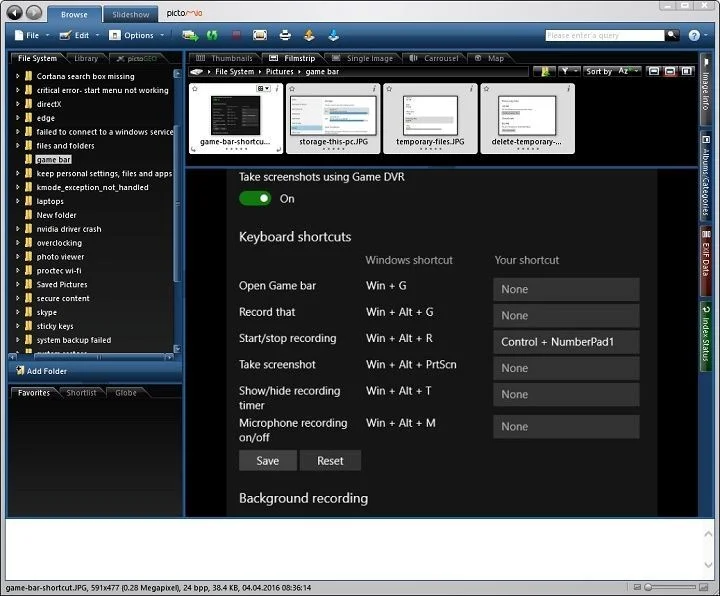Image resolution: width=720 pixels, height=596 pixels.
Task: Show info for temporary-files.JPG thumbnail
Action: point(472,89)
